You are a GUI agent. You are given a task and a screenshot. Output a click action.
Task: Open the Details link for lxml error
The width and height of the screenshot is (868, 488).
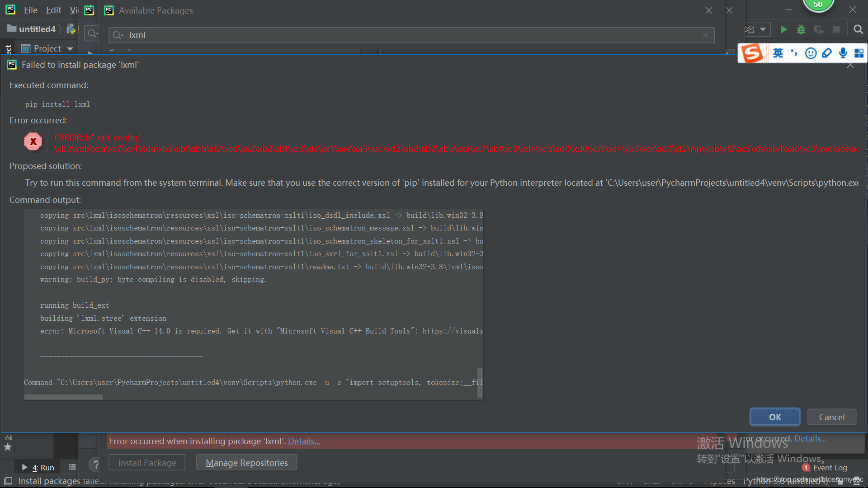[304, 441]
